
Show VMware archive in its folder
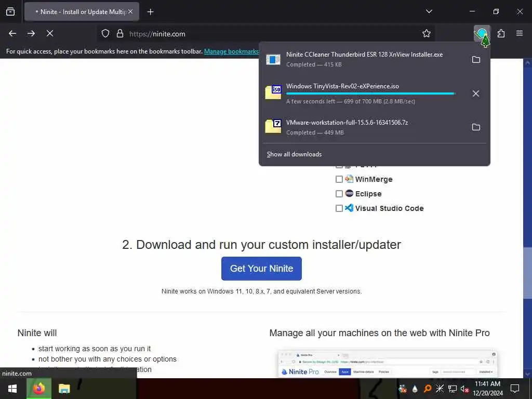coord(476,127)
